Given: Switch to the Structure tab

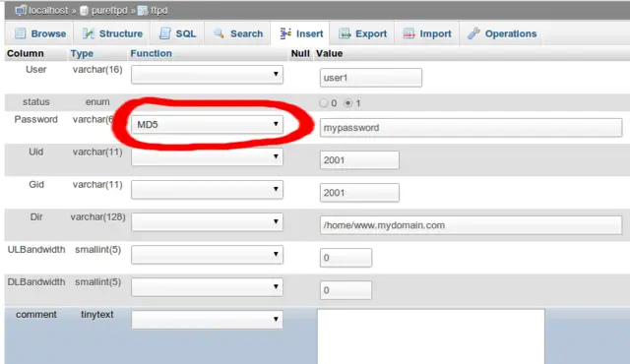Looking at the screenshot, I should click(112, 33).
